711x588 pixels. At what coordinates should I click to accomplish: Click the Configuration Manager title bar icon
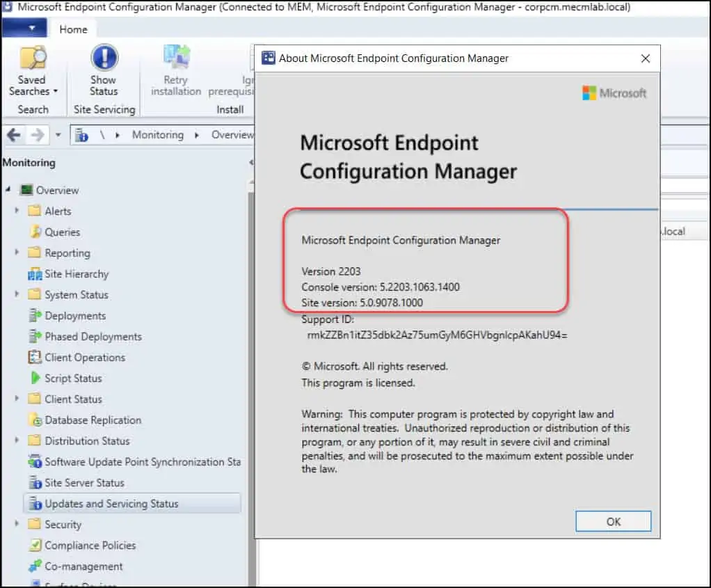(x=7, y=6)
